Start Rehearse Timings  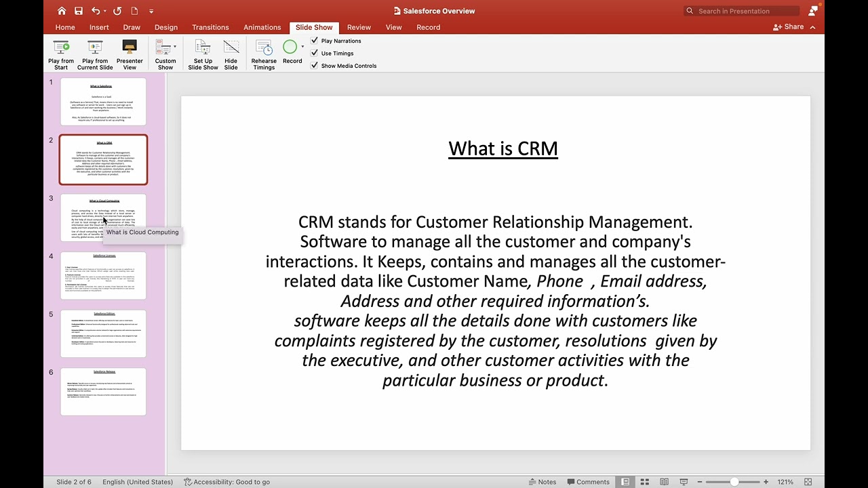[264, 55]
